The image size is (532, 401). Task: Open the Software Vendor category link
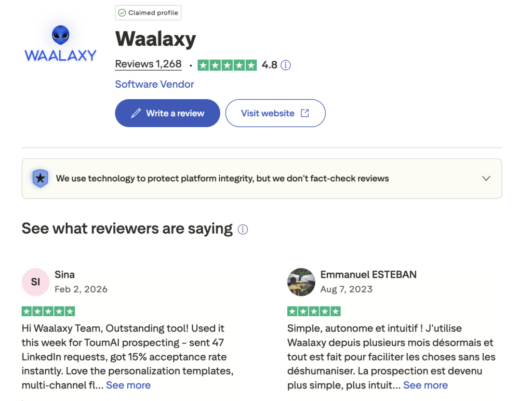154,84
